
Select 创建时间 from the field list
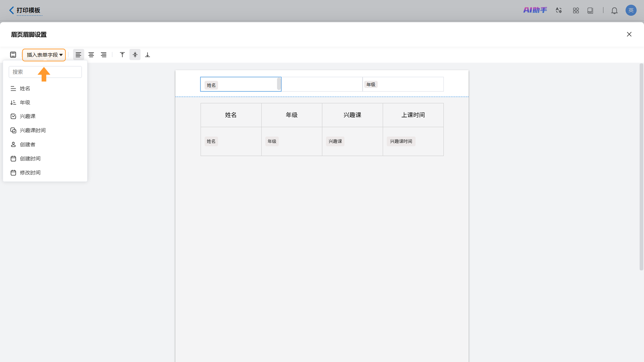[x=45, y=159]
